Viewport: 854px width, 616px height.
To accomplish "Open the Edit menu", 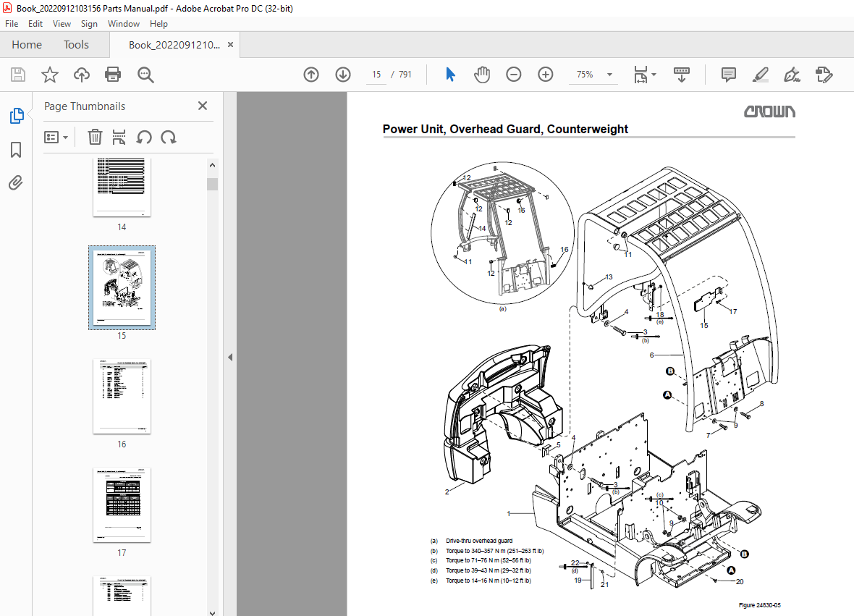I will point(35,24).
